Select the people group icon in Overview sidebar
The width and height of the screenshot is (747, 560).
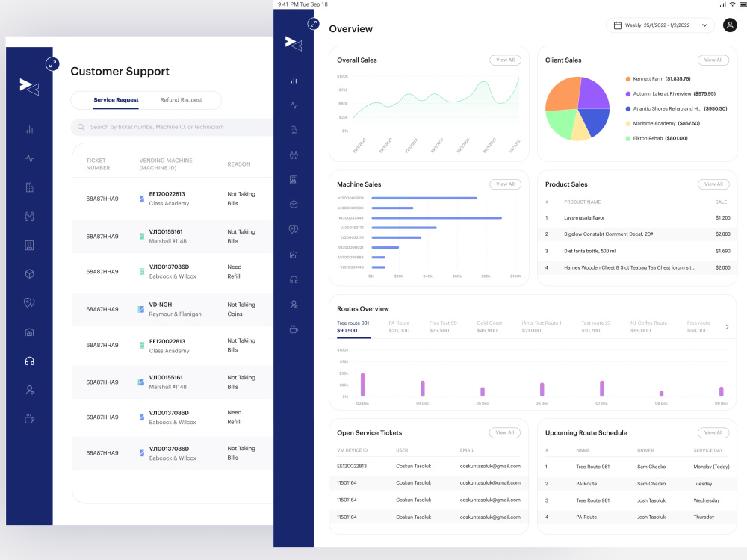(x=294, y=155)
